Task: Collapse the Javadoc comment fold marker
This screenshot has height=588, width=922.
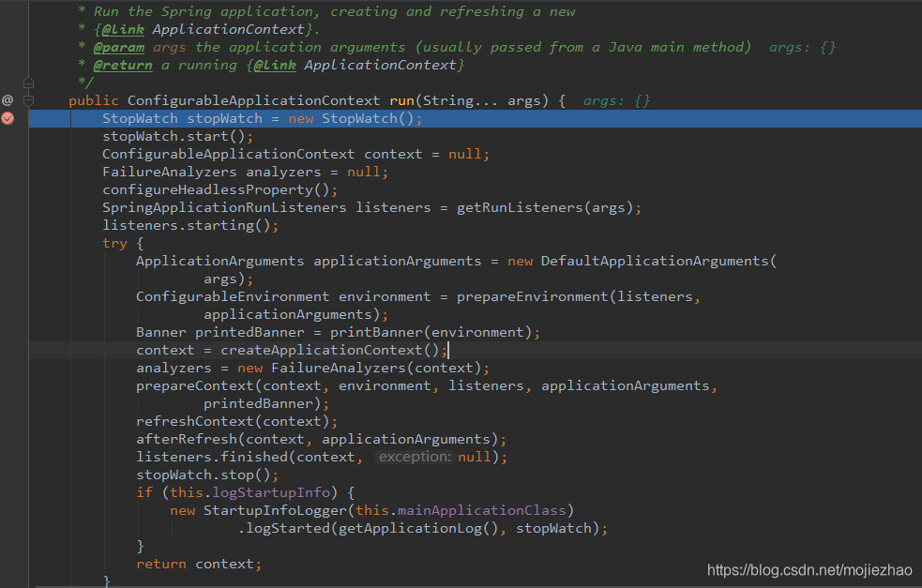Action: [x=28, y=83]
